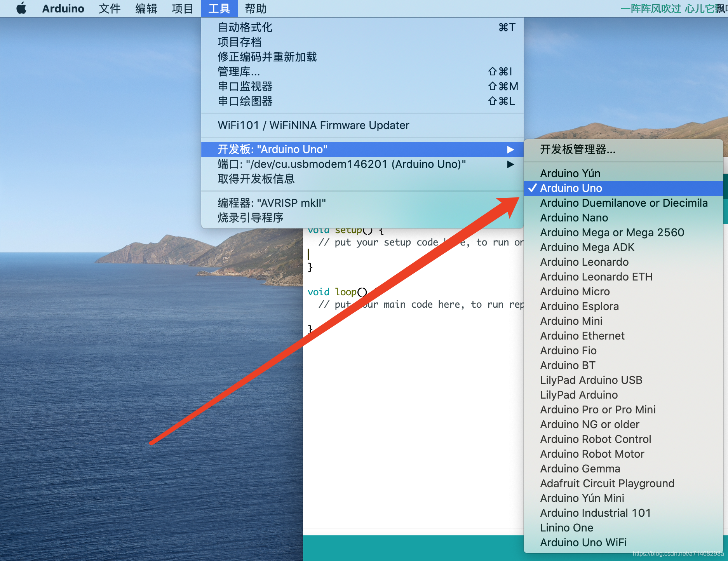Screen dimensions: 728x561
Task: Pick Linino One board
Action: (x=623, y=528)
